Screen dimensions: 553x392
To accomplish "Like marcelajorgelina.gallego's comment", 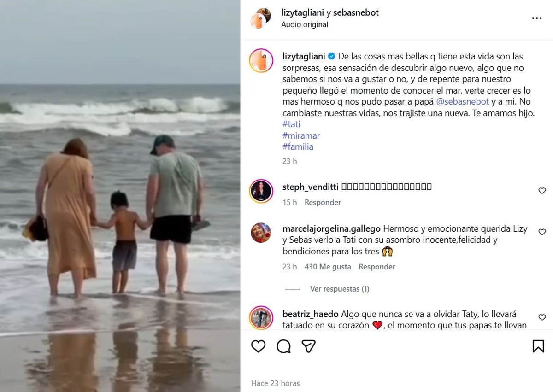I will pyautogui.click(x=542, y=232).
